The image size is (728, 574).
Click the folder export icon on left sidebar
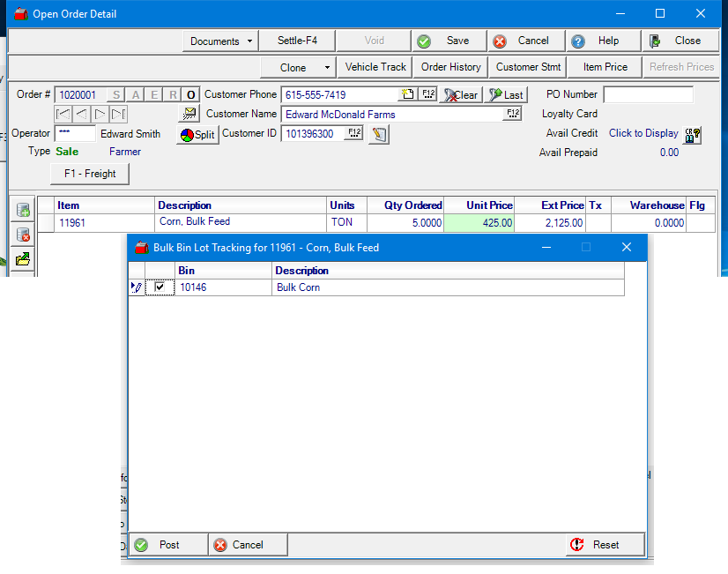coord(24,259)
